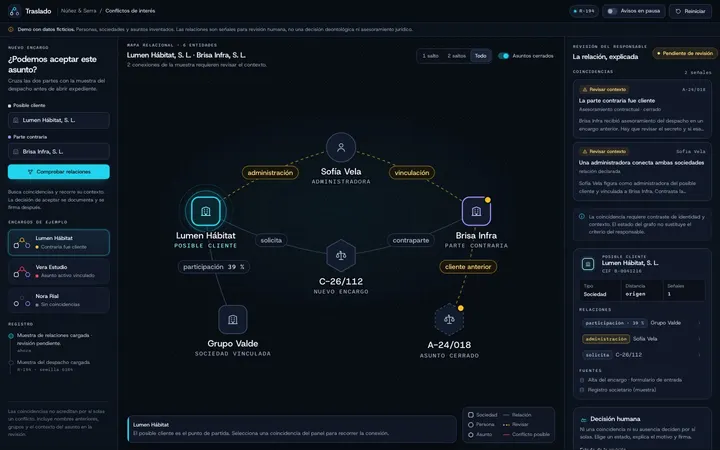Click the info icon in the contrast note

582,217
